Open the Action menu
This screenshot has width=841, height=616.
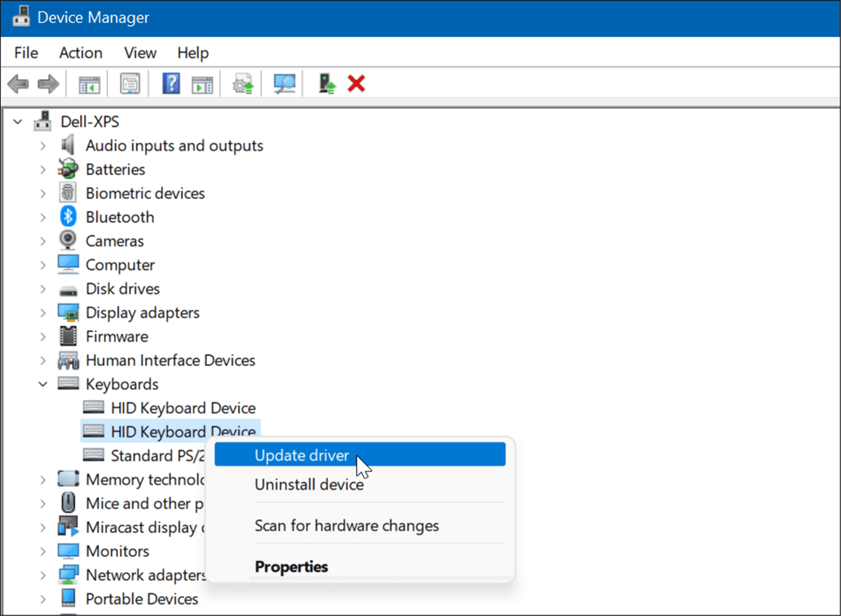point(80,52)
